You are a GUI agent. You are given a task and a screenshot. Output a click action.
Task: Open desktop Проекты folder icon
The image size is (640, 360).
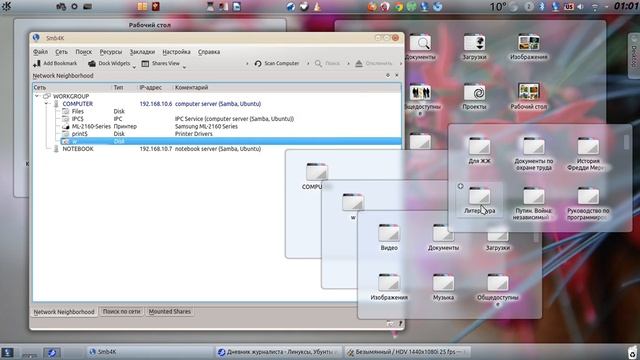point(474,97)
